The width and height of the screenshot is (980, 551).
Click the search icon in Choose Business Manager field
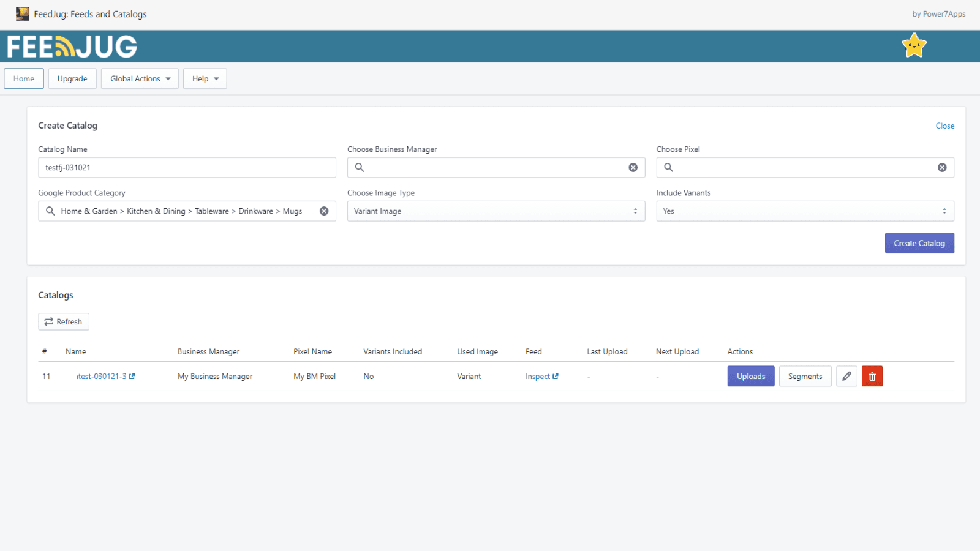click(x=359, y=167)
